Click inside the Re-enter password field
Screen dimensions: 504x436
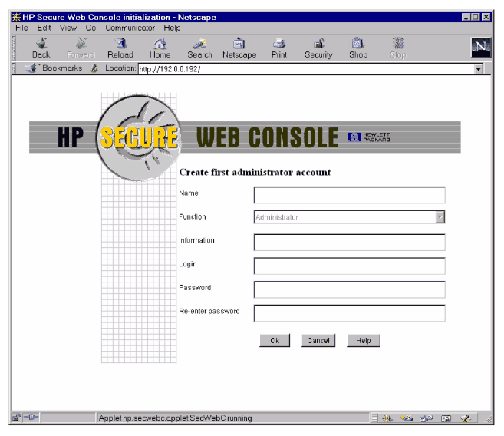349,313
